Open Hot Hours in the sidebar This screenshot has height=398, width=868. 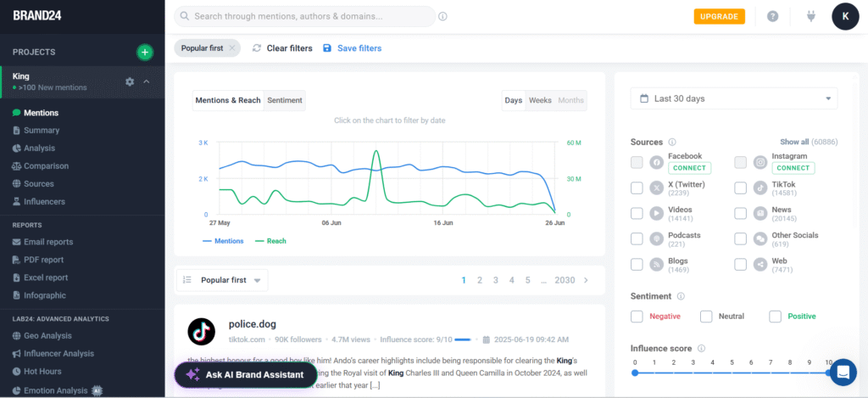[x=42, y=372]
